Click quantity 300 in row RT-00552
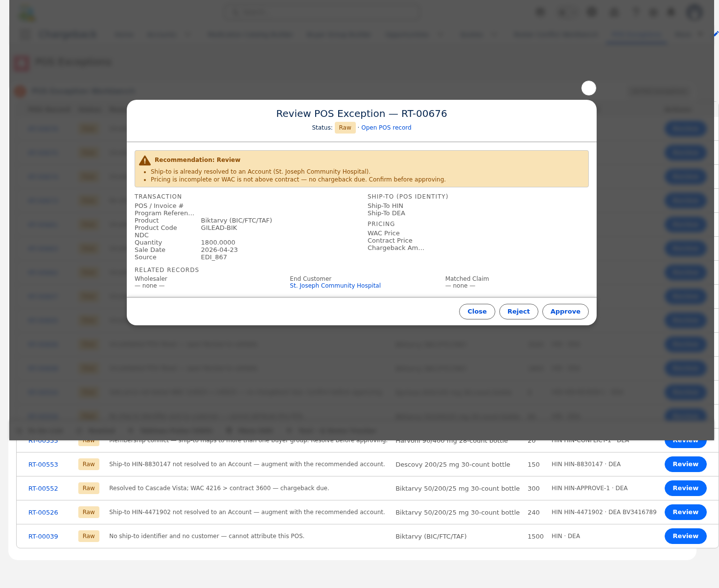This screenshot has height=588, width=719. tap(533, 488)
